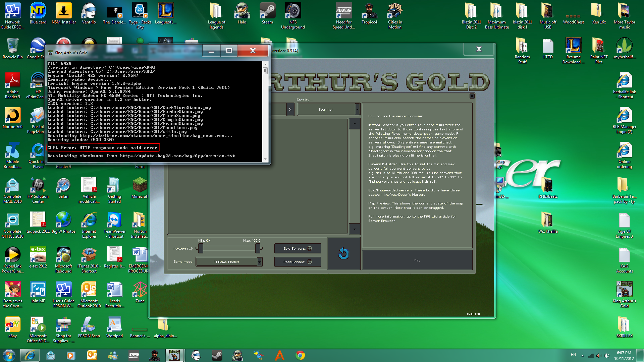Open the KAG Accounts text file

tap(624, 260)
